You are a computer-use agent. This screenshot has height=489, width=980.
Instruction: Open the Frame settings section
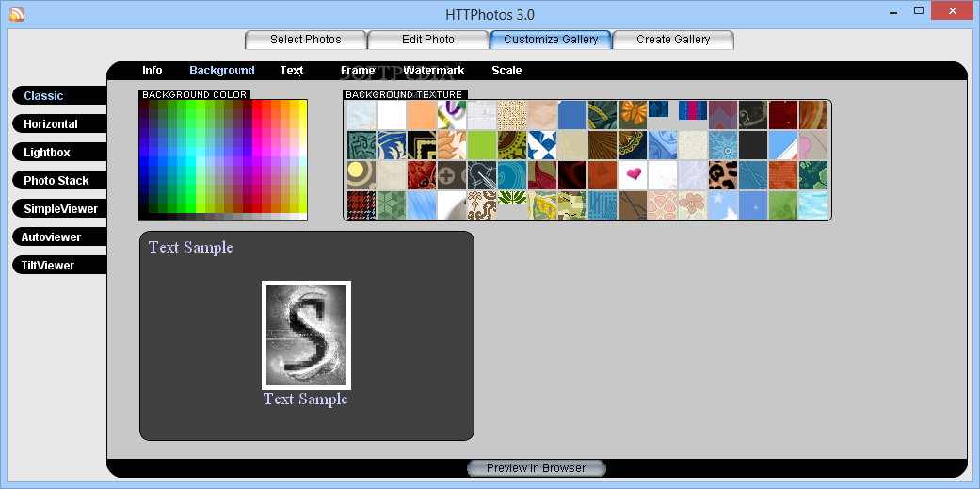[358, 71]
